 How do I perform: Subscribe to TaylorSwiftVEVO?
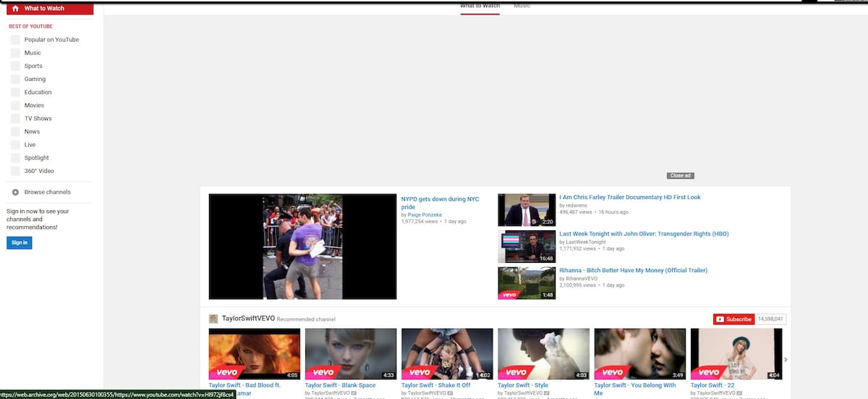tap(733, 319)
